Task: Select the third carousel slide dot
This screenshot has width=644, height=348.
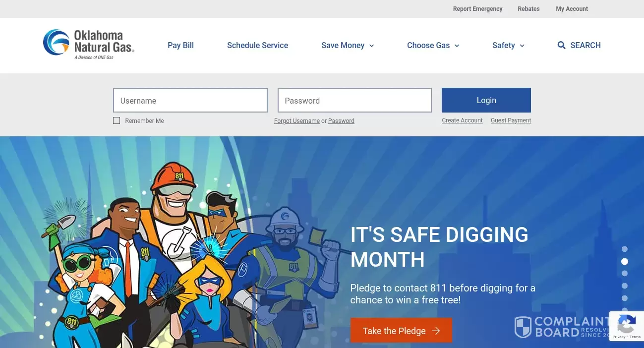Action: (625, 274)
